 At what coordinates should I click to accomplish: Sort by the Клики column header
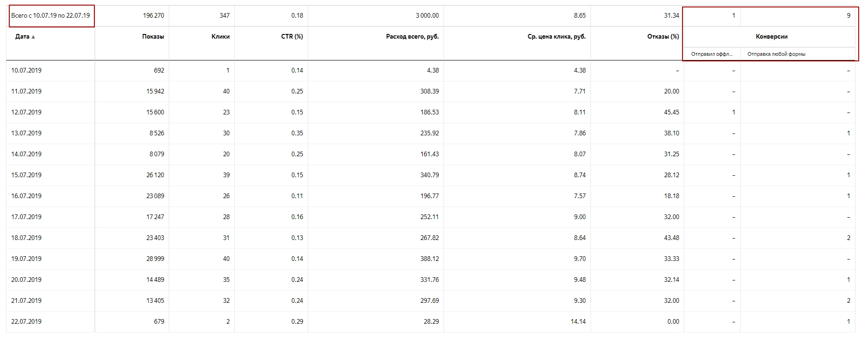[220, 36]
